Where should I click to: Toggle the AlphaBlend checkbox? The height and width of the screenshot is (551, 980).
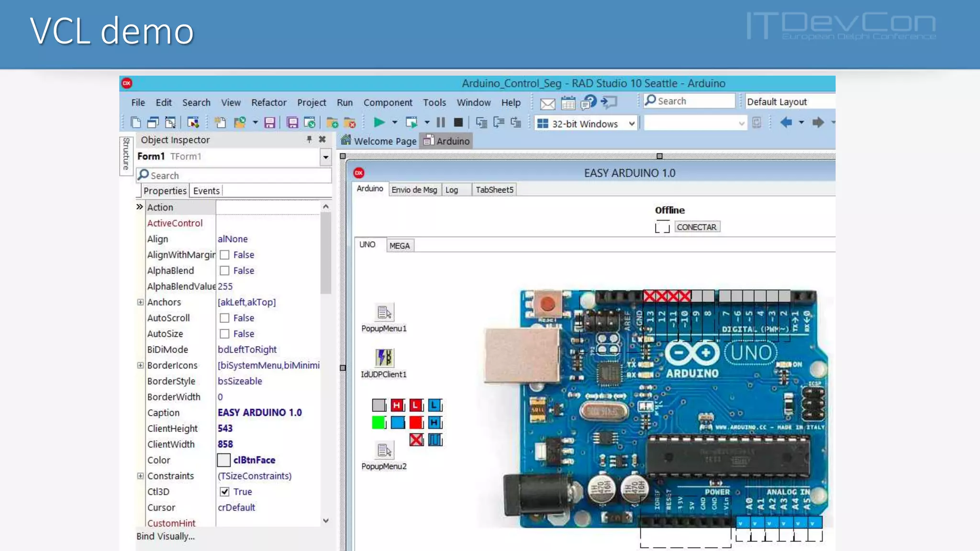click(x=224, y=271)
